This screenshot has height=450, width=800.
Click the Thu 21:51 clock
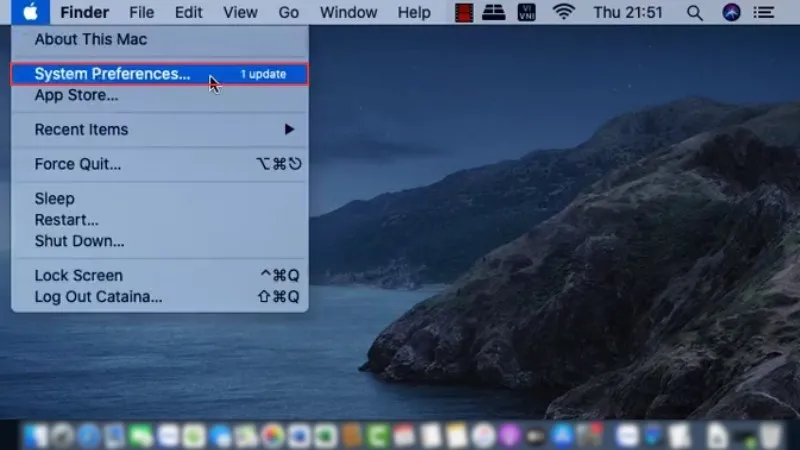pyautogui.click(x=627, y=13)
